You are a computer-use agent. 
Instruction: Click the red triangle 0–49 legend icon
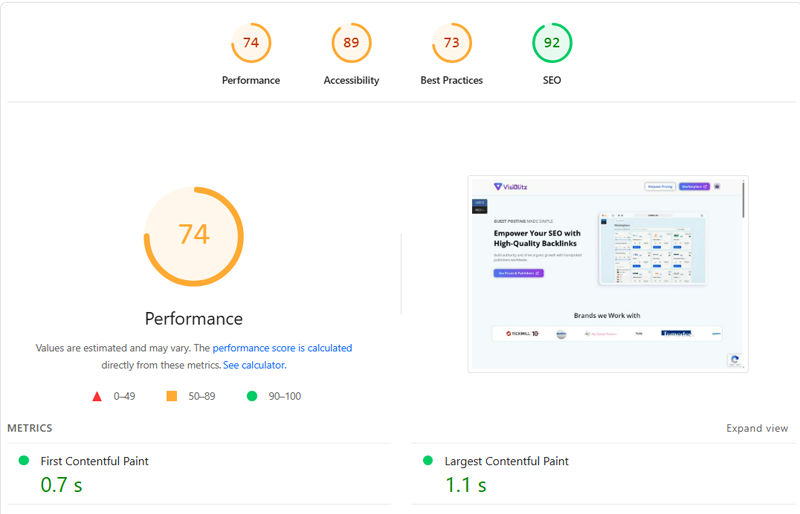[97, 396]
